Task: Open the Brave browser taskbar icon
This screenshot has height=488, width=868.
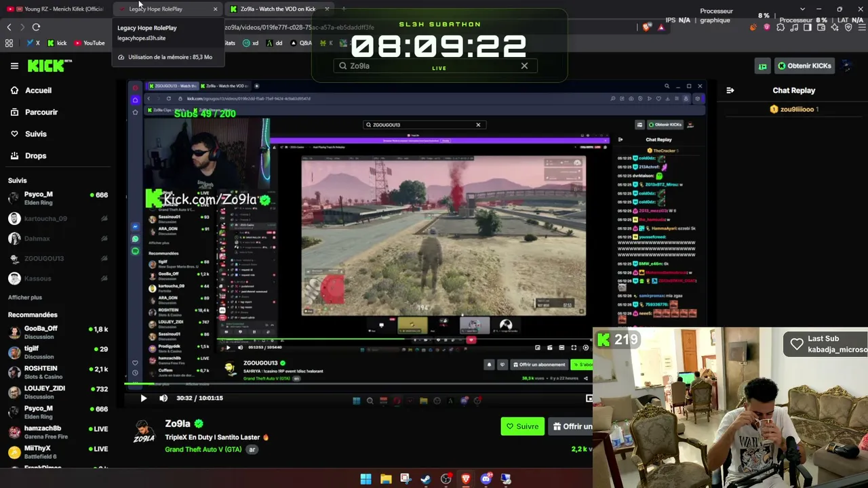Action: (466, 479)
